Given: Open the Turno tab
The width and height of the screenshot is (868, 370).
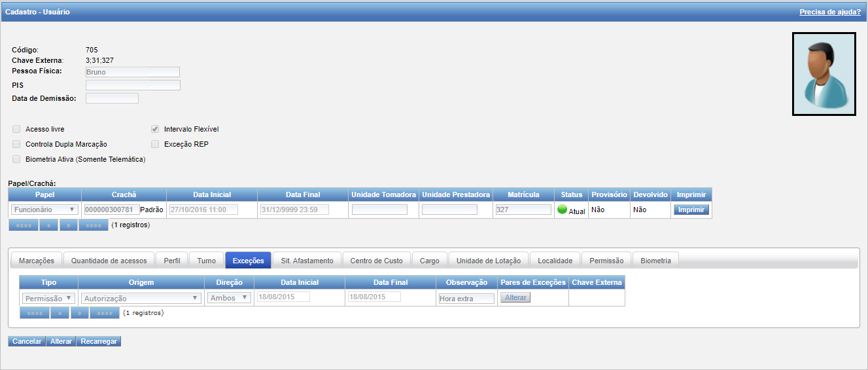Looking at the screenshot, I should pyautogui.click(x=207, y=261).
